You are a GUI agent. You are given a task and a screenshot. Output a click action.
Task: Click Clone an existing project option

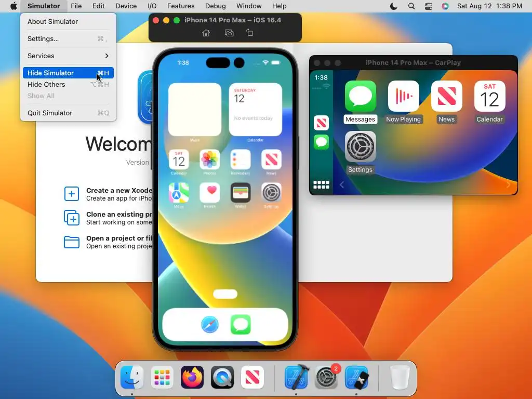coord(109,218)
